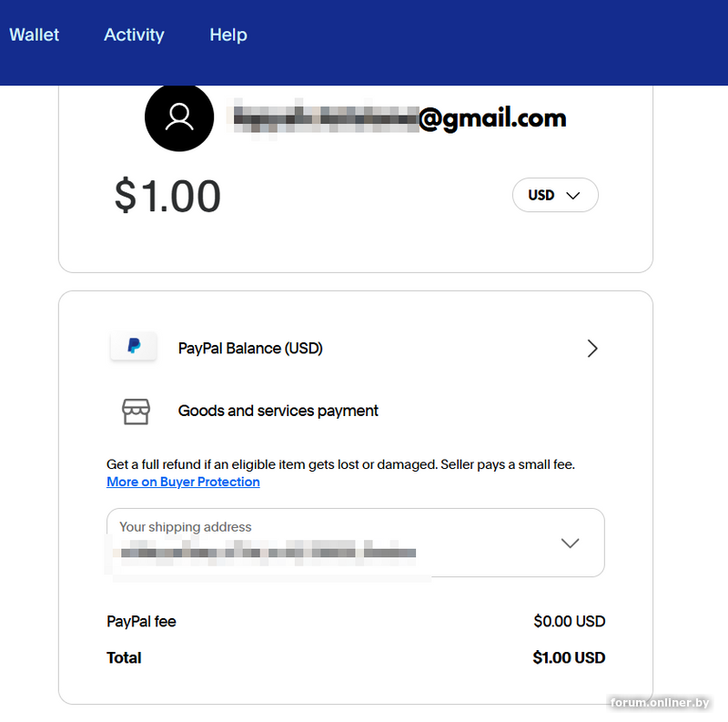This screenshot has height=722, width=728.
Task: Open More on Buyer Protection link
Action: point(183,482)
